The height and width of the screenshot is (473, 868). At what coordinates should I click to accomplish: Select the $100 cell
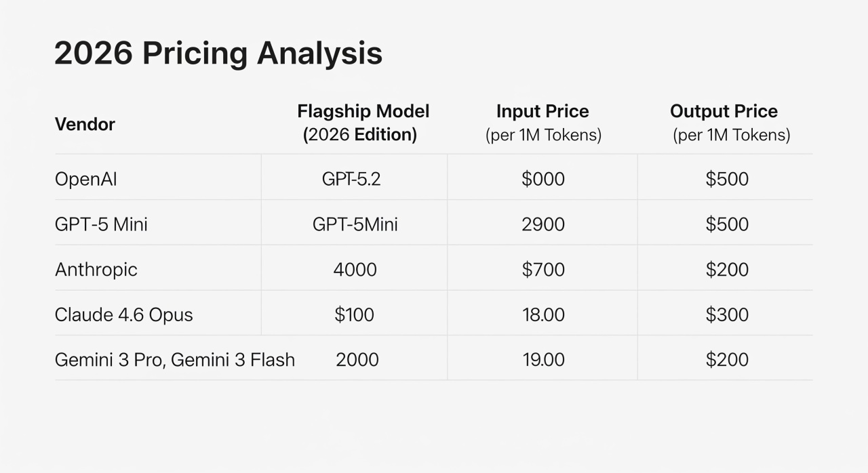pyautogui.click(x=354, y=314)
